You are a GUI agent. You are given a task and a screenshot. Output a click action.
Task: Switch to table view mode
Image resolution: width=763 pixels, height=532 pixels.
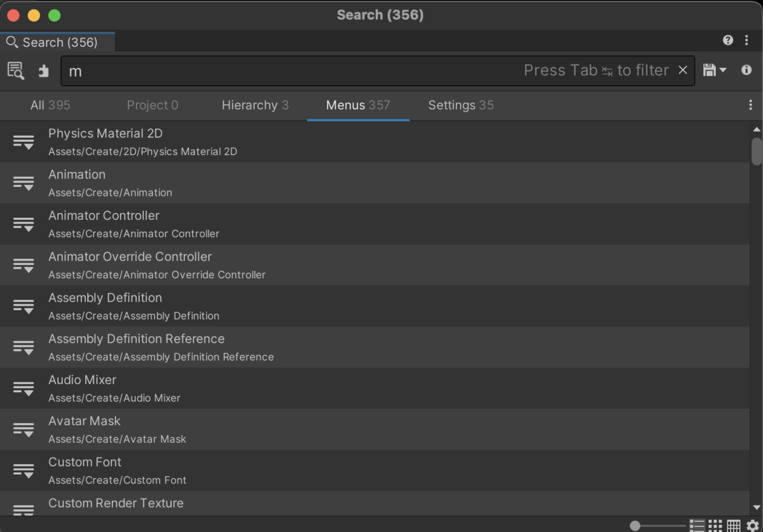(x=734, y=526)
